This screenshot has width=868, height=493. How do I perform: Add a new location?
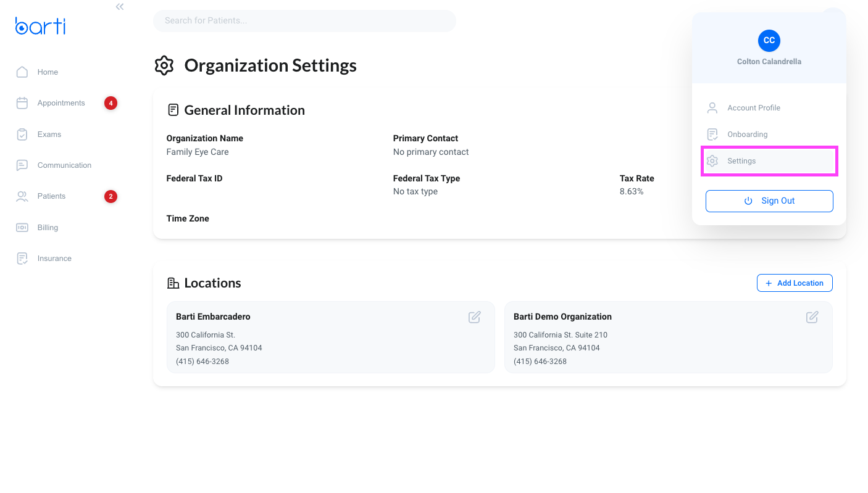tap(795, 283)
